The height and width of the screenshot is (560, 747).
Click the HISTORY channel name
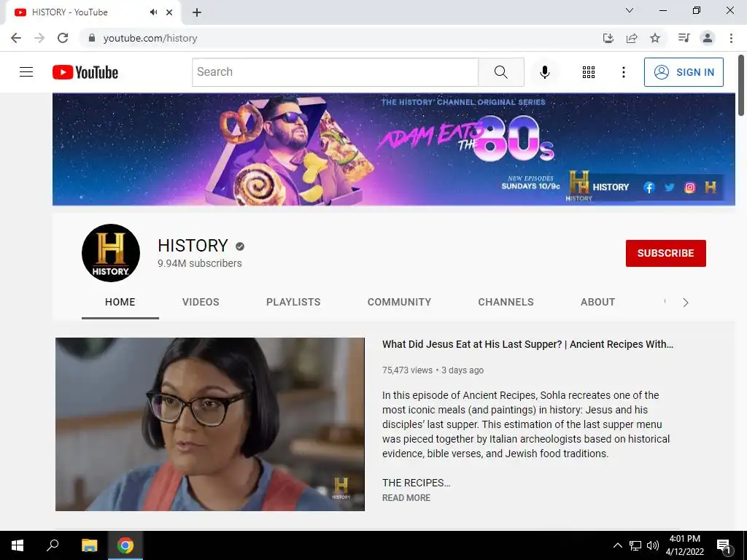tap(193, 246)
